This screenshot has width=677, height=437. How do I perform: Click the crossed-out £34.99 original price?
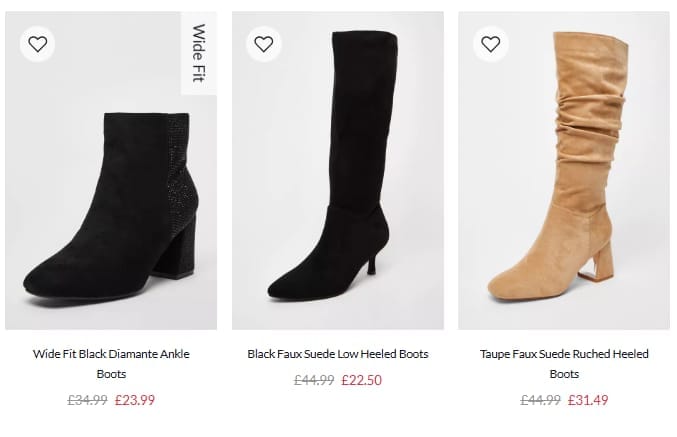pyautogui.click(x=87, y=400)
